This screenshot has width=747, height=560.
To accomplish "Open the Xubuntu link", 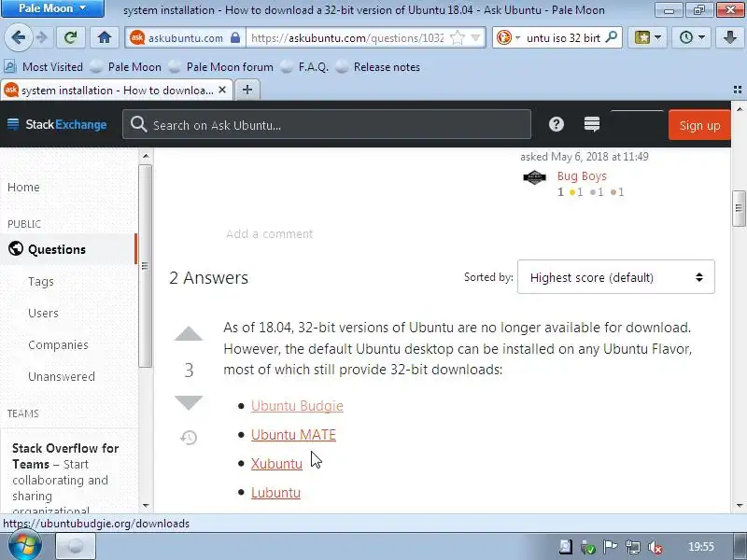I will [x=276, y=464].
